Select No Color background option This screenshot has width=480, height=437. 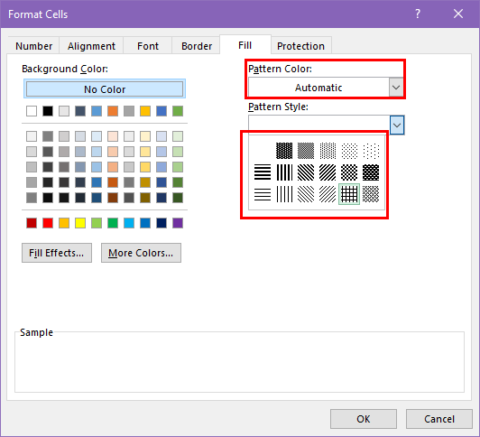[x=104, y=89]
